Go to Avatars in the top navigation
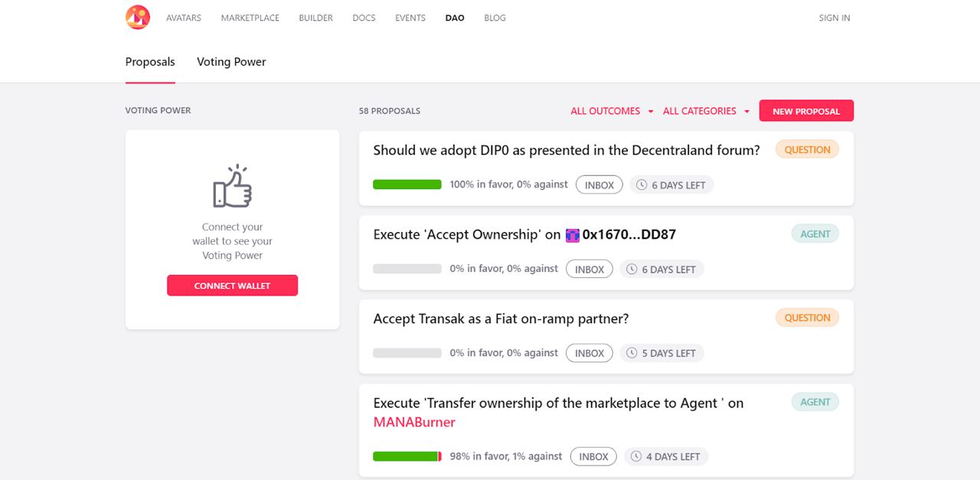This screenshot has height=480, width=980. click(x=184, y=18)
